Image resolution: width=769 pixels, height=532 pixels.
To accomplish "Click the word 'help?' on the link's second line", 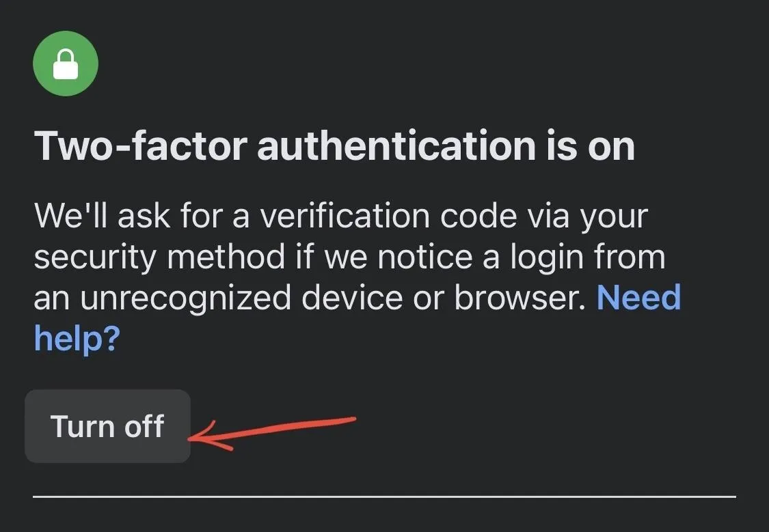I will (77, 339).
